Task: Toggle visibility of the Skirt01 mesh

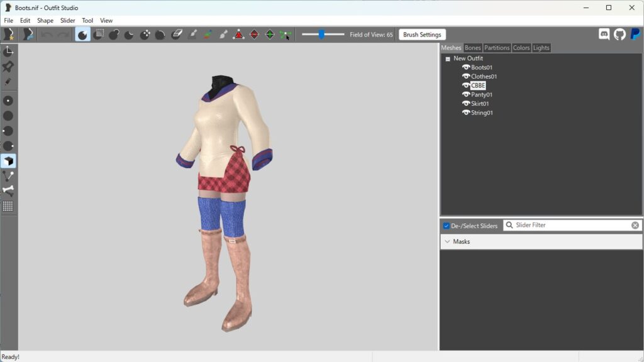Action: pyautogui.click(x=466, y=104)
